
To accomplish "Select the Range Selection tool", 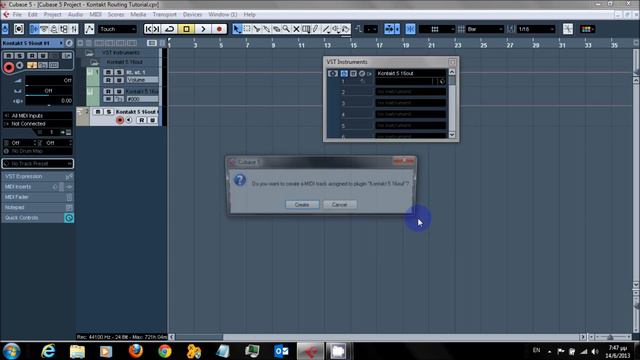I will click(x=247, y=29).
